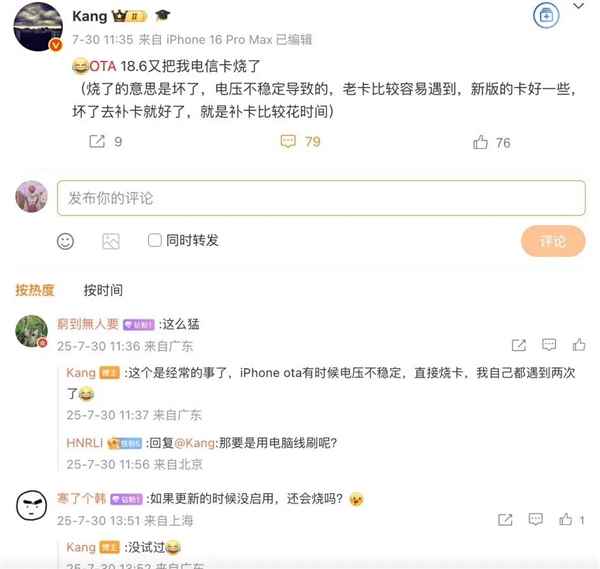The width and height of the screenshot is (600, 569).
Task: Open Kang's profile avatar at top left
Action: point(38,26)
